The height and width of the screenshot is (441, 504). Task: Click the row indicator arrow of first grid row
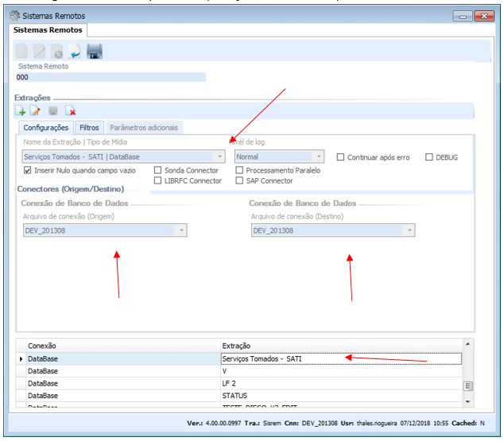tap(21, 359)
